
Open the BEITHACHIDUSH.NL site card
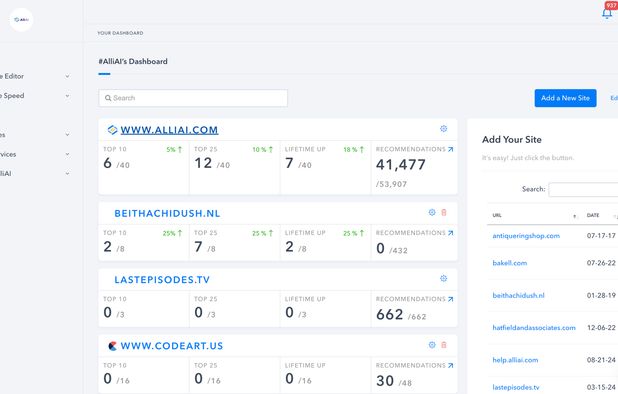click(167, 213)
